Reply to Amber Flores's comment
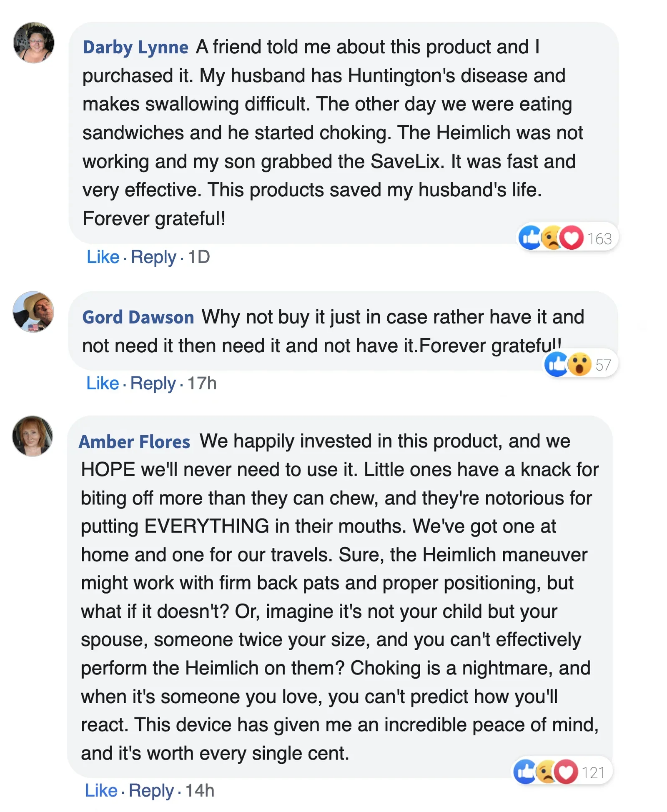This screenshot has height=812, width=667. click(x=151, y=791)
